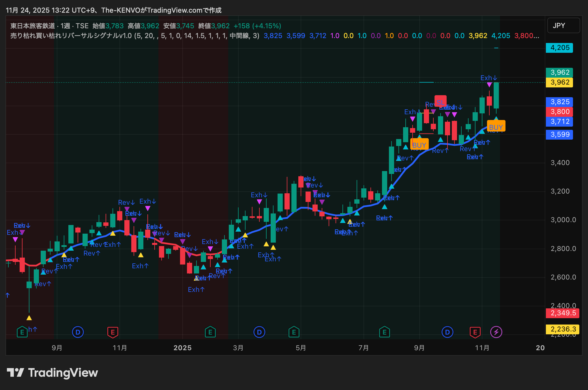This screenshot has width=588, height=390.
Task: Click the TradingView logo at bottom left
Action: click(x=53, y=373)
